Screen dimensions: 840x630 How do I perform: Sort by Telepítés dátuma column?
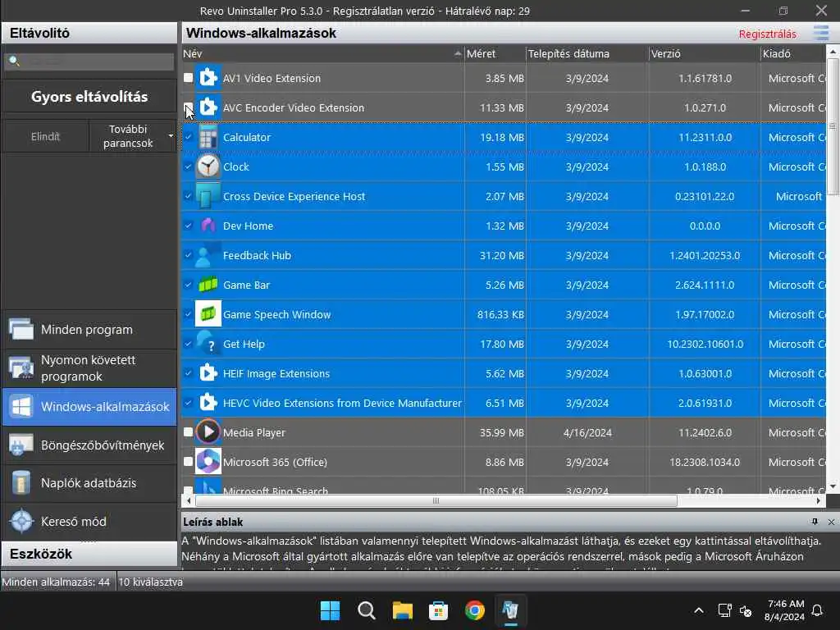tap(587, 53)
